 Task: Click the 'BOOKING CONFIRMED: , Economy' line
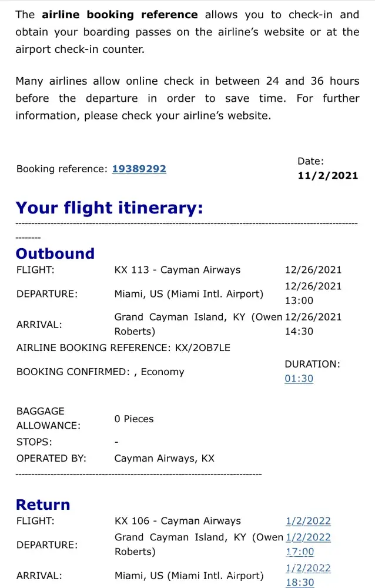click(101, 372)
